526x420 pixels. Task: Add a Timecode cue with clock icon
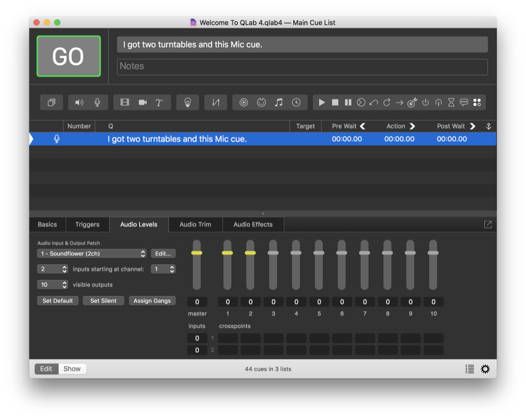pyautogui.click(x=296, y=102)
